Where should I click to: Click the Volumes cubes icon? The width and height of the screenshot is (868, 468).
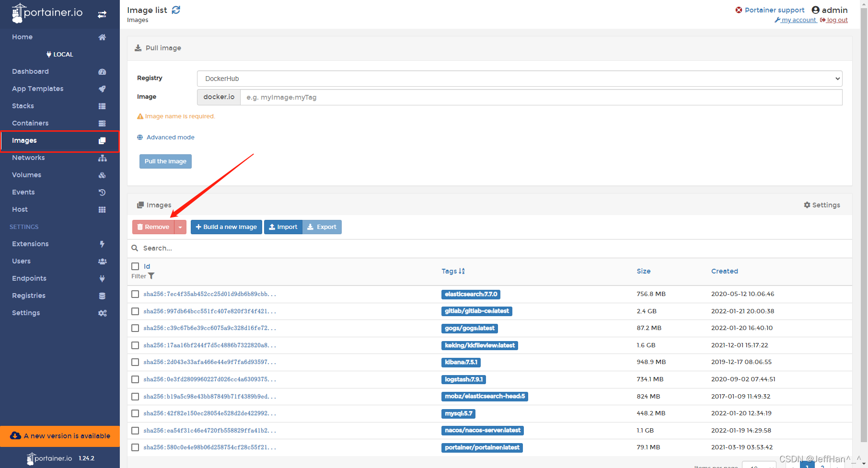102,175
